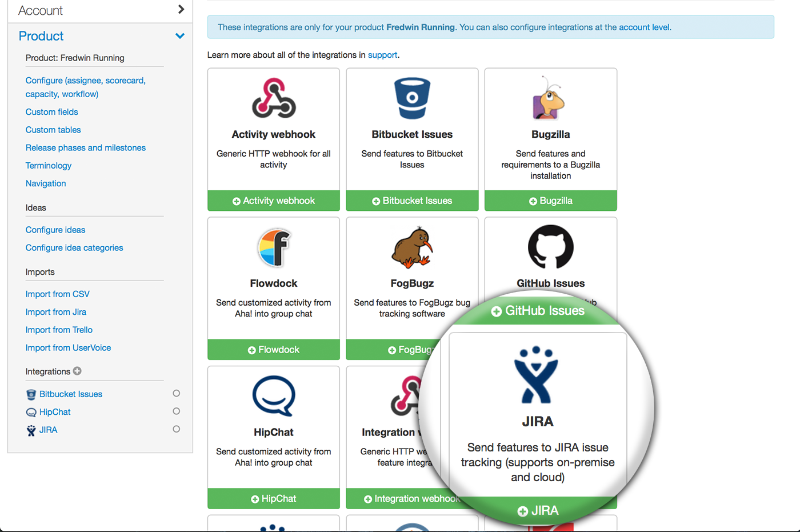The width and height of the screenshot is (800, 532).
Task: Click Integration webhook card logo icon
Action: tap(405, 396)
